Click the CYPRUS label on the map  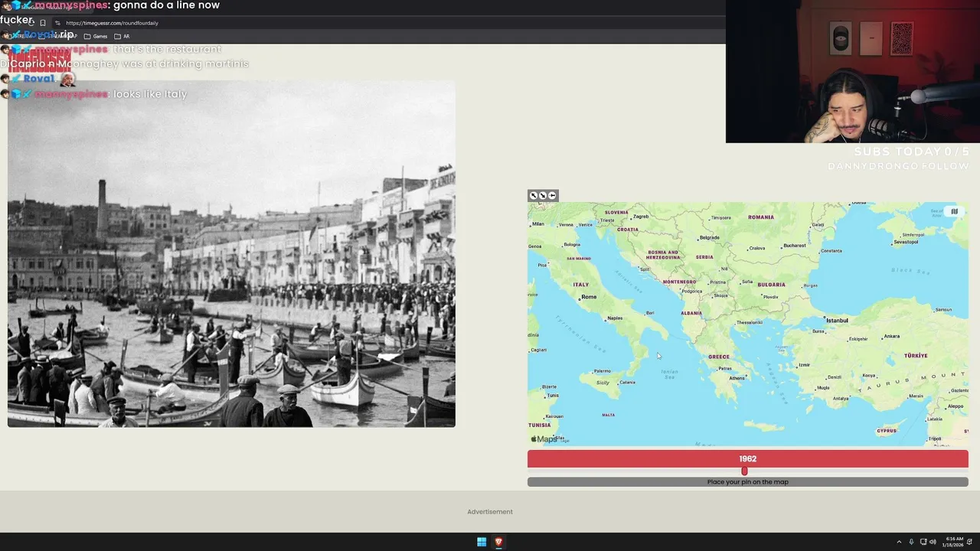pos(887,431)
